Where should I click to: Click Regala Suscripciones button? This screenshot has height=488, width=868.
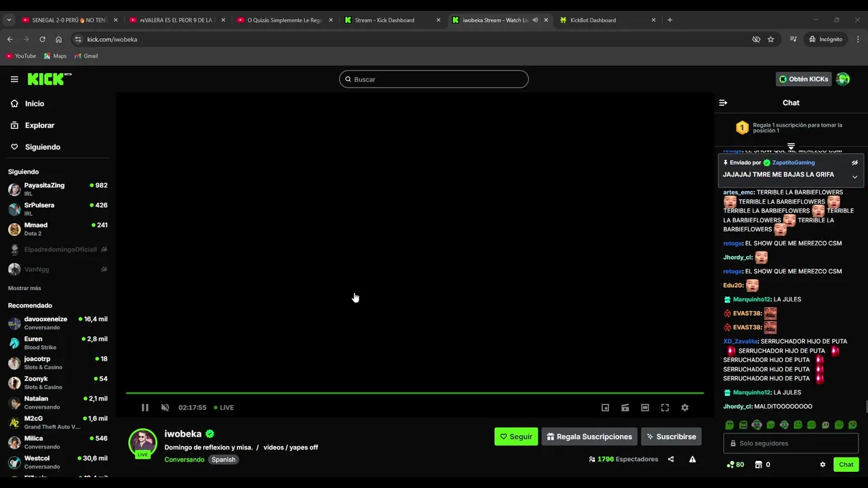tap(589, 436)
